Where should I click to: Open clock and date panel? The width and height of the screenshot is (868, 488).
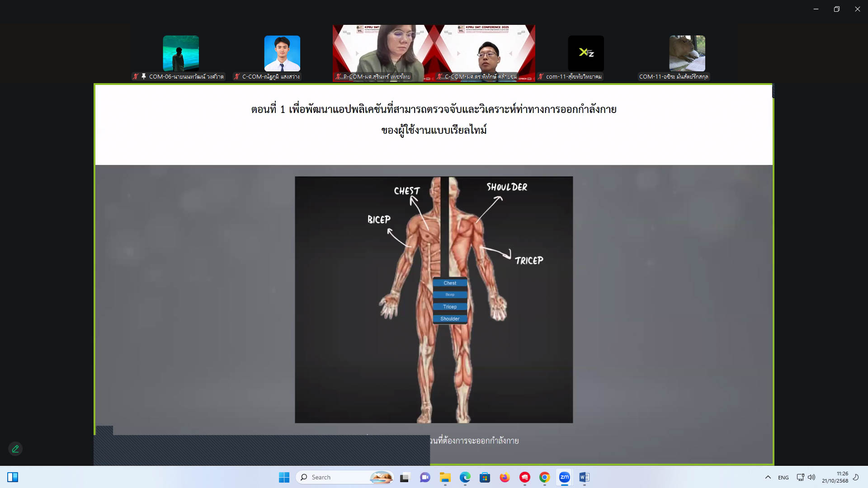click(x=835, y=477)
